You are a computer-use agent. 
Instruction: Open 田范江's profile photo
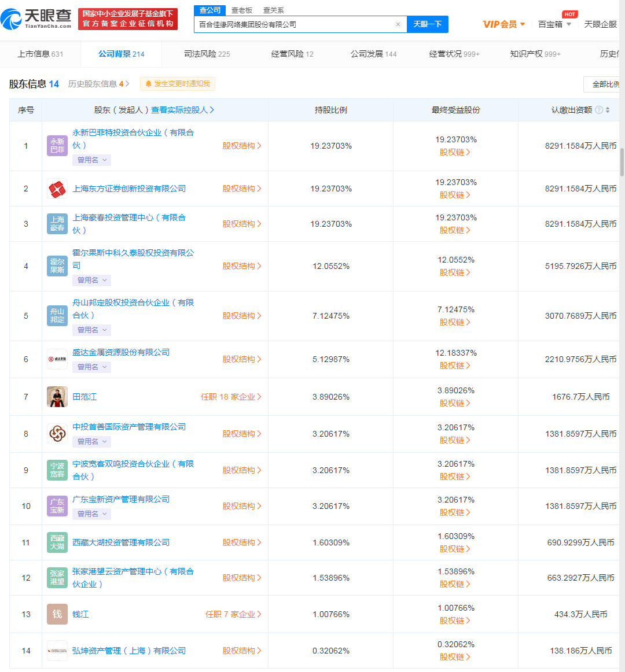tap(57, 397)
